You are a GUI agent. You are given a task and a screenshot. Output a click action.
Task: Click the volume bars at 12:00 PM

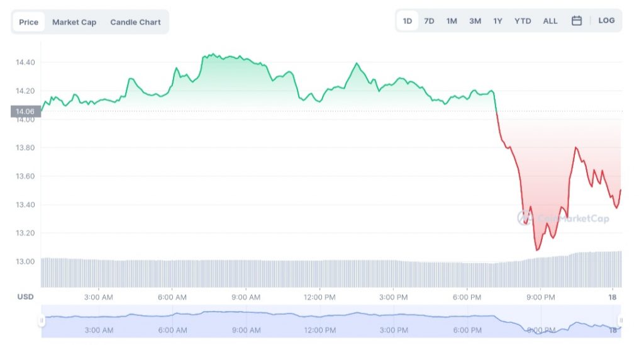319,273
